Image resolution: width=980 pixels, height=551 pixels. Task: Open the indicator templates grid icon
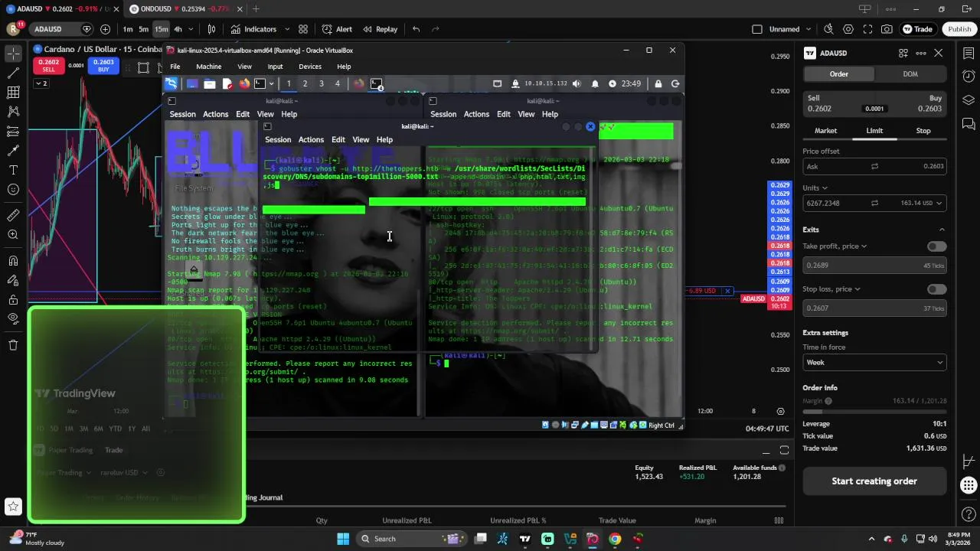[x=303, y=29]
